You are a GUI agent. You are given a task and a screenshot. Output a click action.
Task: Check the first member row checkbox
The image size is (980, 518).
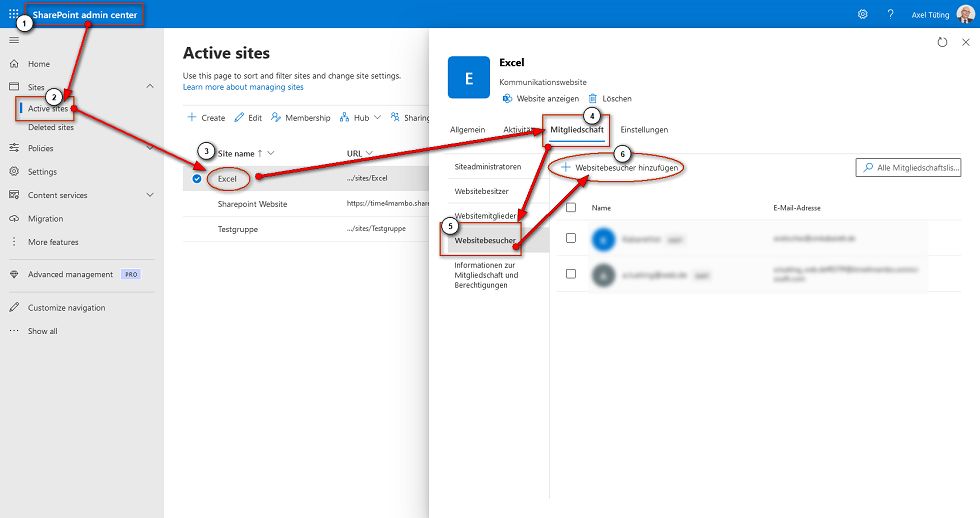[571, 238]
